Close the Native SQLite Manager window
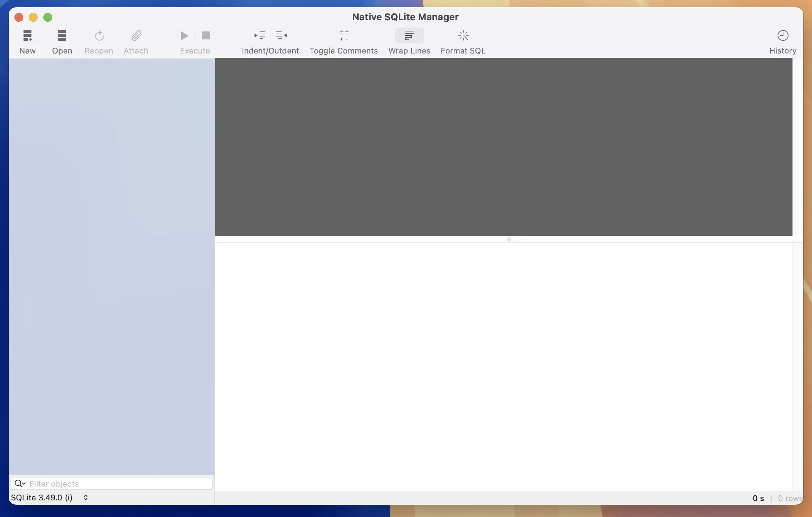The width and height of the screenshot is (812, 517). 19,17
